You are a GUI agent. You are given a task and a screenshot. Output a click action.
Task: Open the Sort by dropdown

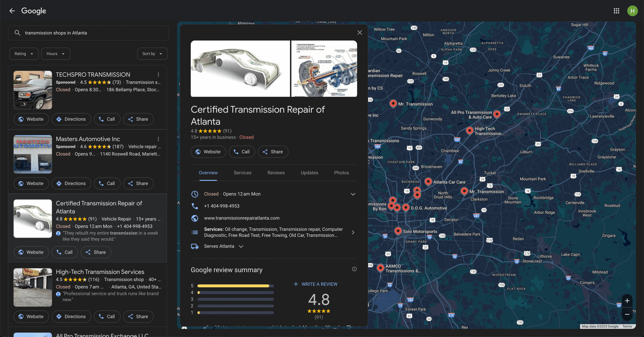click(152, 54)
